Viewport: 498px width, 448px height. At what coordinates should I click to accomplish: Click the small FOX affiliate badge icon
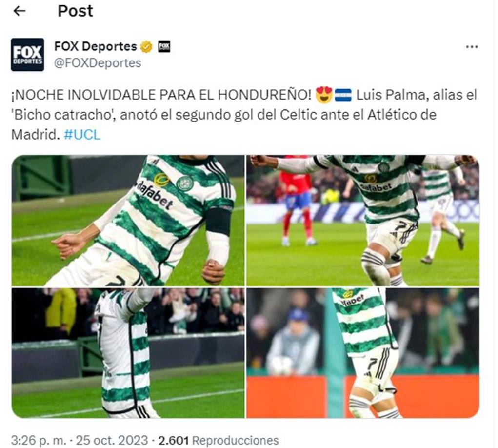click(x=164, y=47)
